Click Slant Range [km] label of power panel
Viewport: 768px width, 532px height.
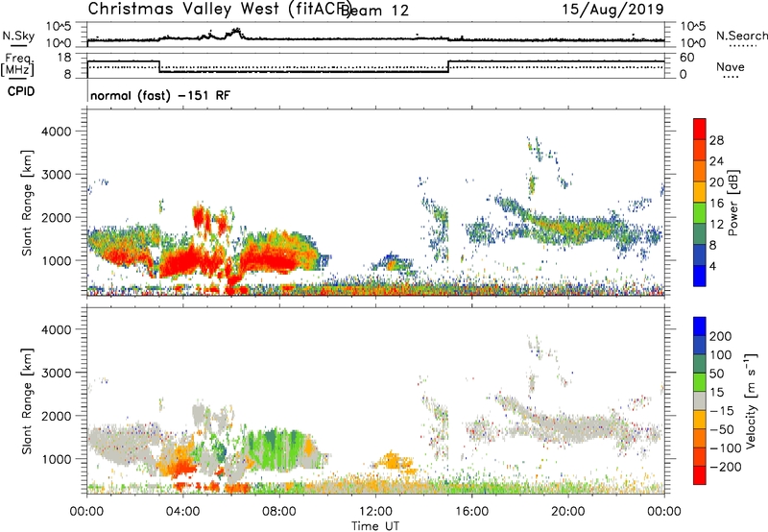point(27,203)
